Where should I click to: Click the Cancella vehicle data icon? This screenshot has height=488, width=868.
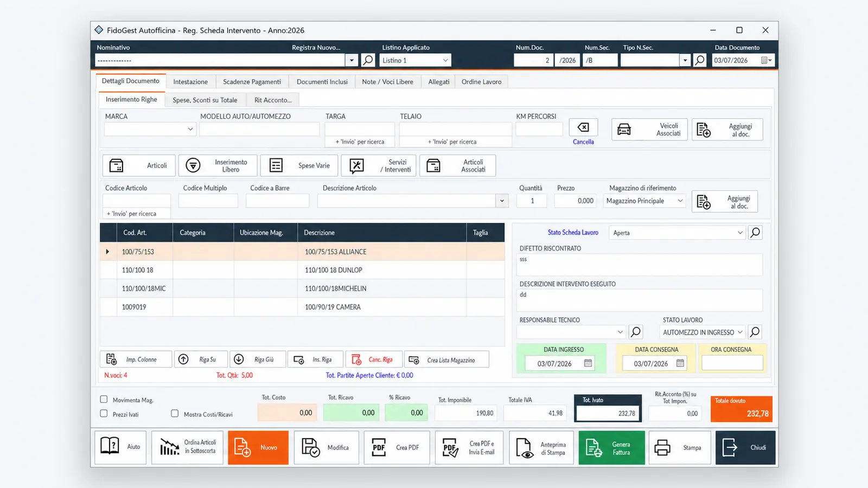(x=583, y=127)
